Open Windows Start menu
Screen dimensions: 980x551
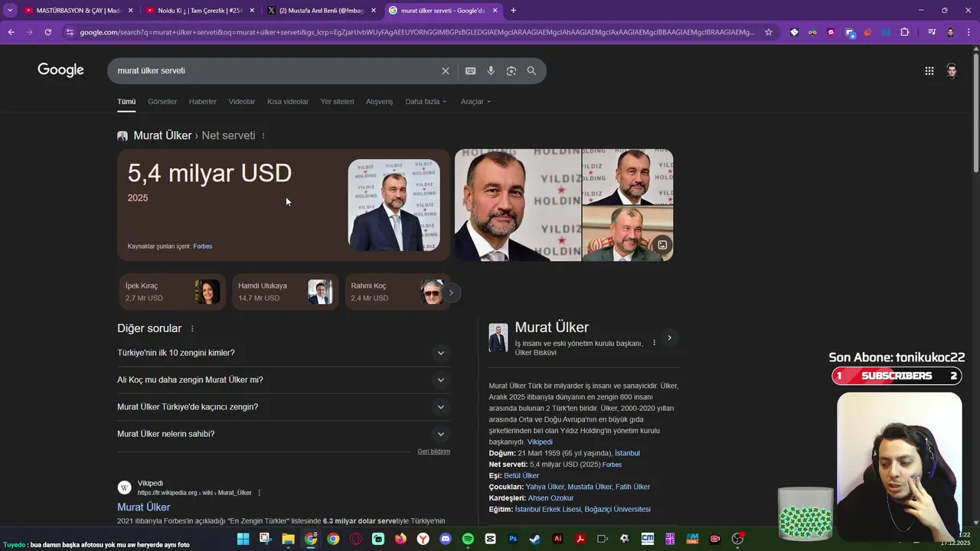[x=243, y=539]
